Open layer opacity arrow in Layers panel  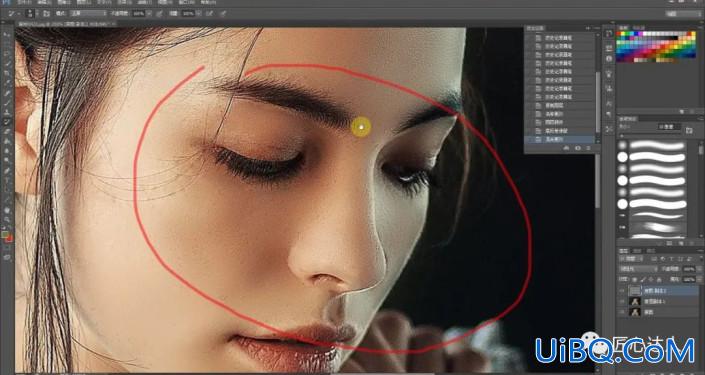pos(700,269)
